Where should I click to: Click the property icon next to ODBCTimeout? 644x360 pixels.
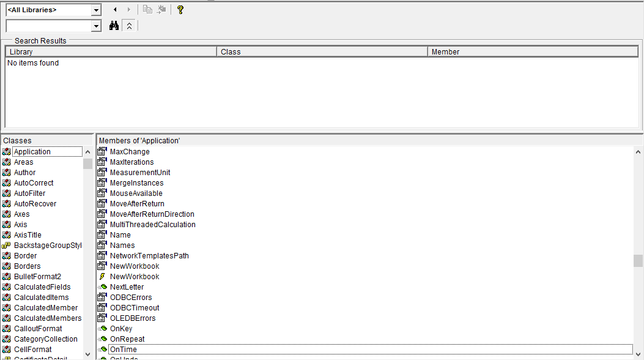(x=102, y=307)
